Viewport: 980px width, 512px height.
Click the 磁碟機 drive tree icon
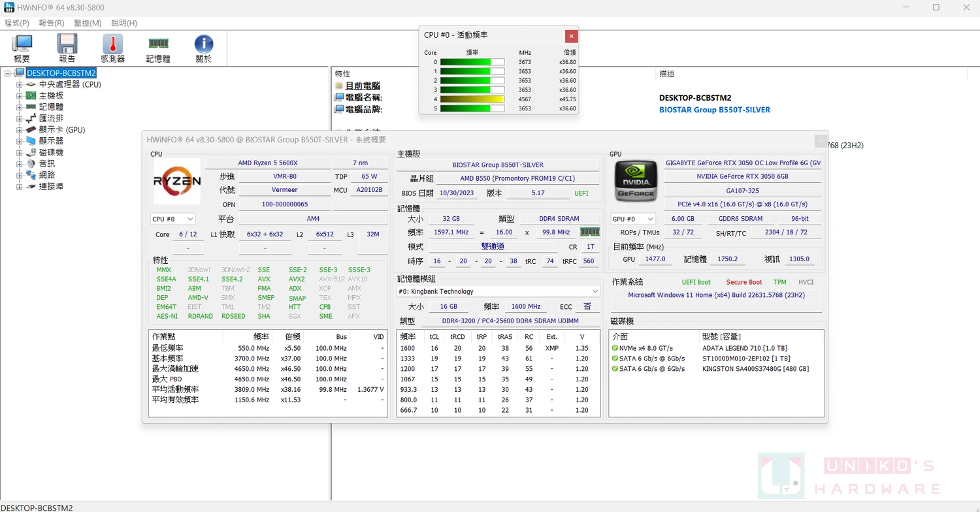click(x=31, y=152)
